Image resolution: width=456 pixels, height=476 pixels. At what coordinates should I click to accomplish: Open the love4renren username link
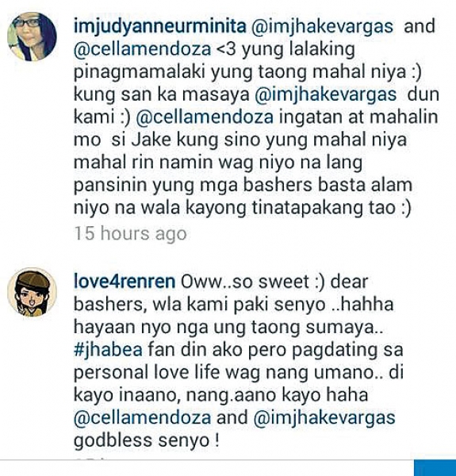[125, 282]
